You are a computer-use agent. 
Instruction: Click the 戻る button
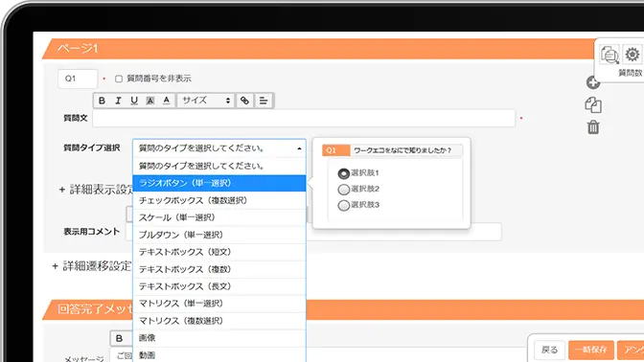(549, 350)
